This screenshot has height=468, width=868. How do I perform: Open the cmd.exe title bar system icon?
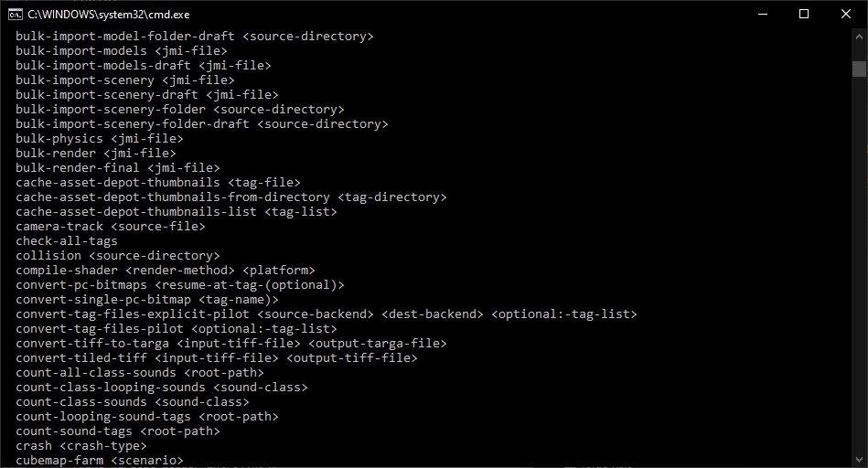pyautogui.click(x=15, y=15)
